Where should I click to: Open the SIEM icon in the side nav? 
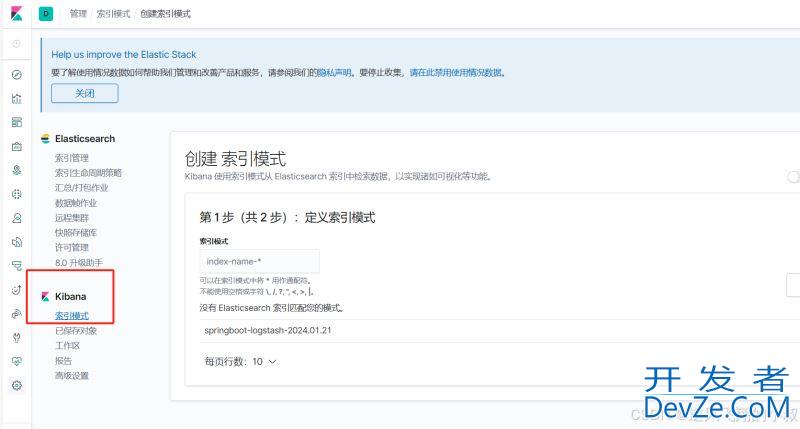[16, 314]
